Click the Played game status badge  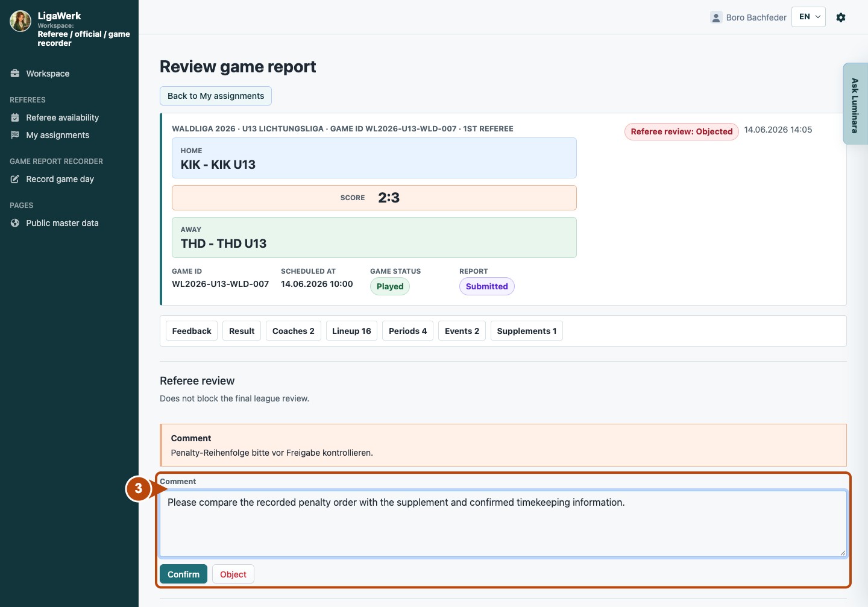(390, 286)
